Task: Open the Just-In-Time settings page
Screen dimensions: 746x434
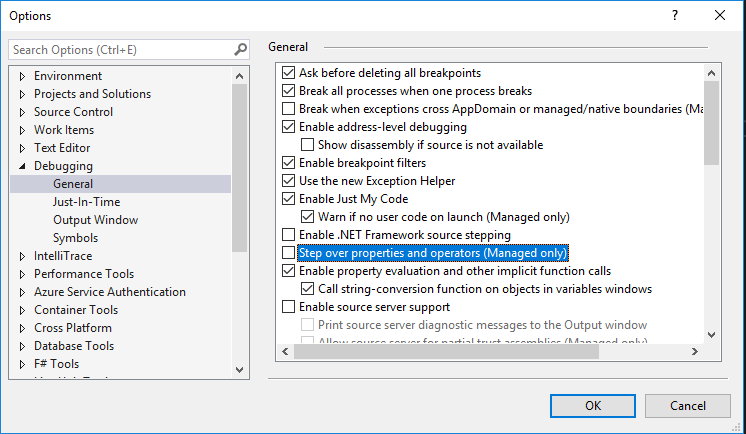Action: (x=87, y=202)
